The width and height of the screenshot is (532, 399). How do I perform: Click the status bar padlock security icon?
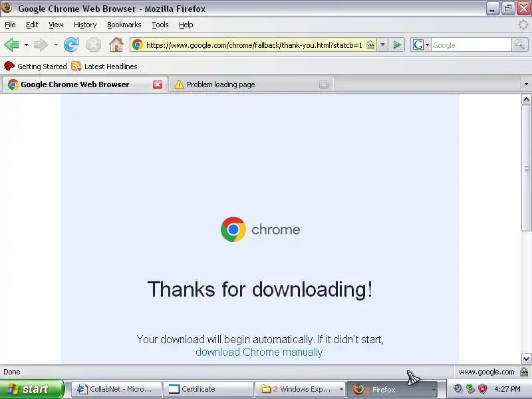click(525, 372)
